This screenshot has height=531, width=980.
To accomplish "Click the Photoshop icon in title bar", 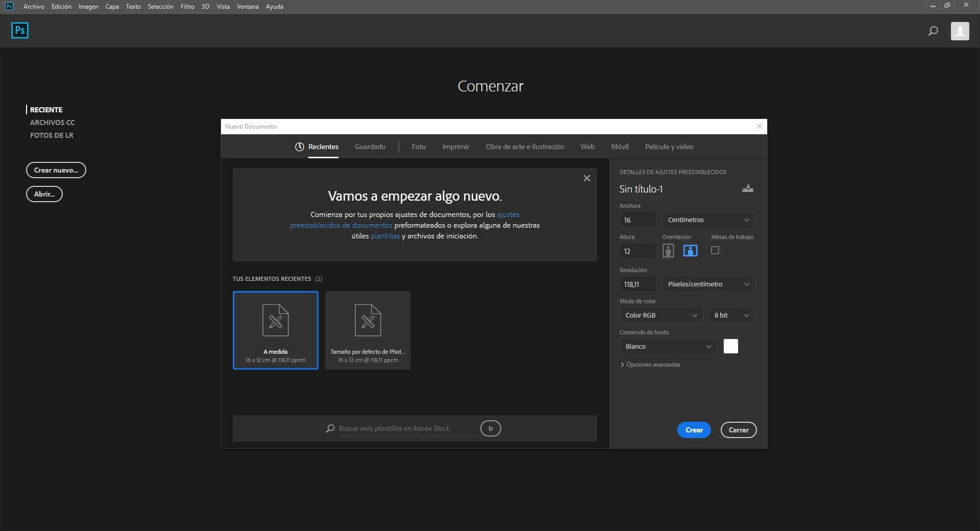I will [9, 6].
